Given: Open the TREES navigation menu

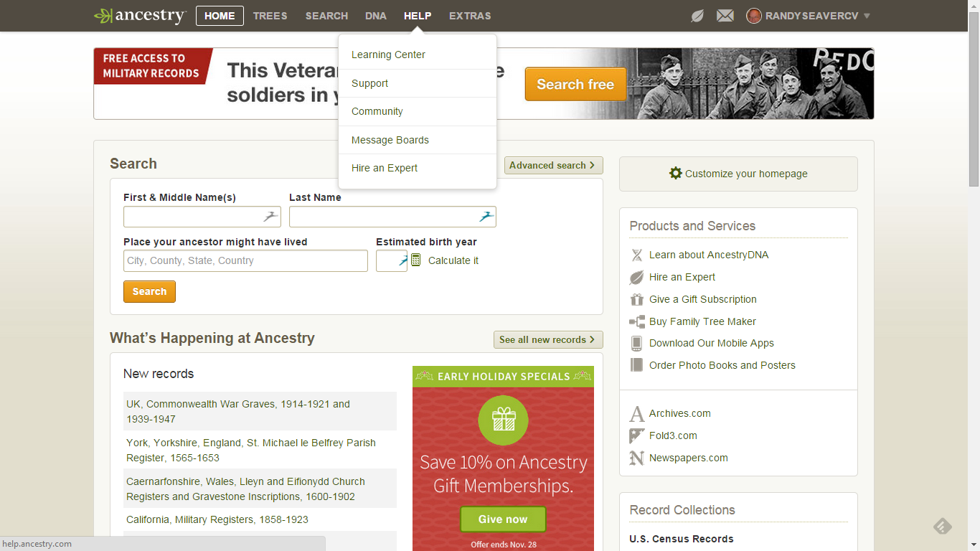Looking at the screenshot, I should click(270, 16).
